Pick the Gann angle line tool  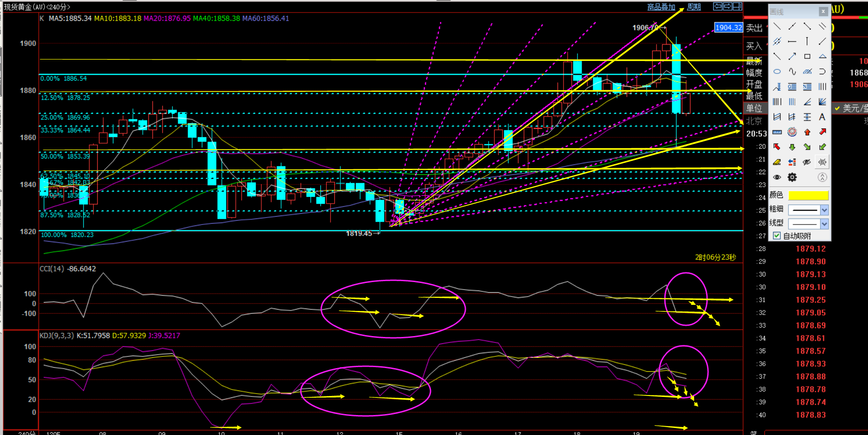tap(807, 102)
